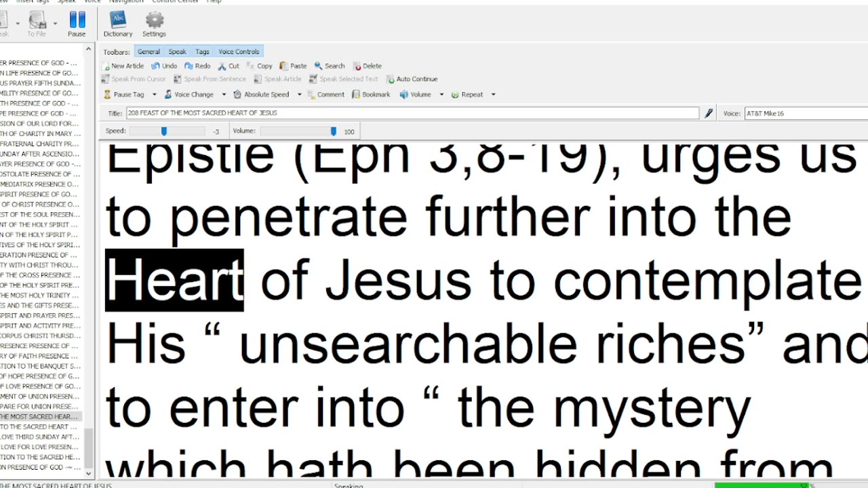Click the Redo button
This screenshot has width=868, height=488.
[x=197, y=66]
